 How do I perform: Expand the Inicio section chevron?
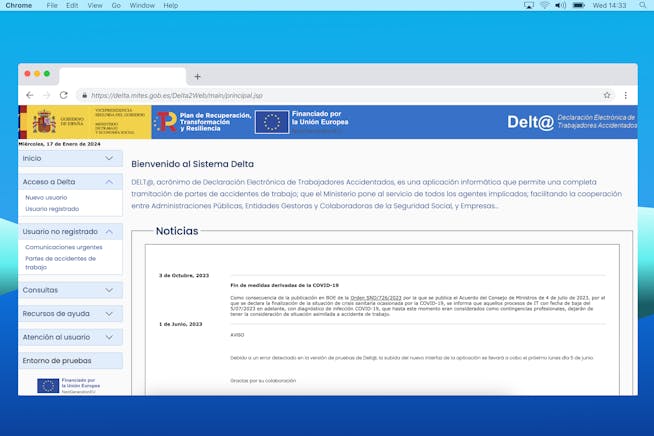pos(109,158)
